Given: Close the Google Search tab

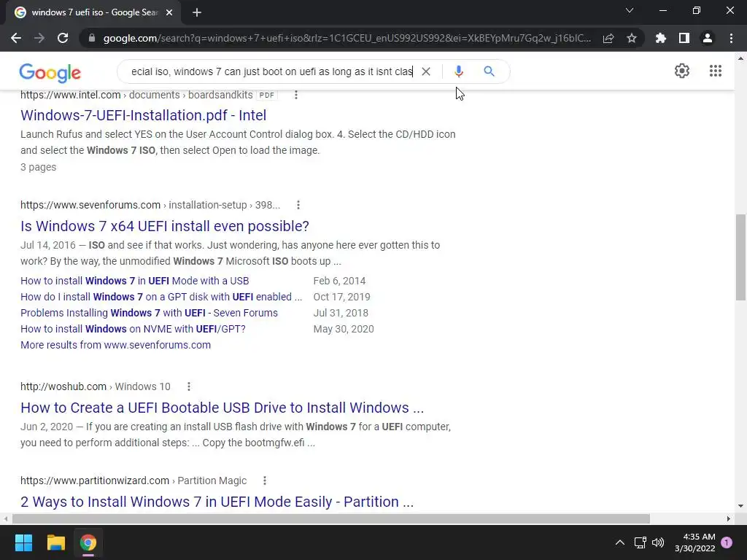Looking at the screenshot, I should 169,12.
